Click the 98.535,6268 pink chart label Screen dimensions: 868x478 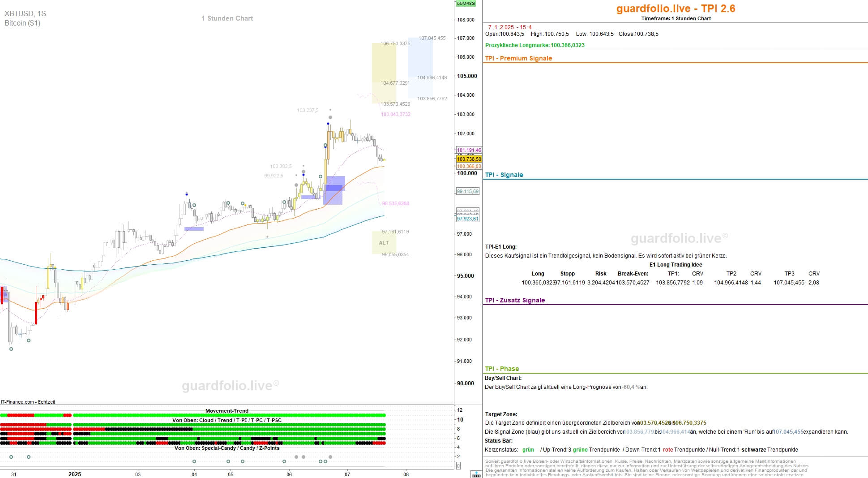395,203
